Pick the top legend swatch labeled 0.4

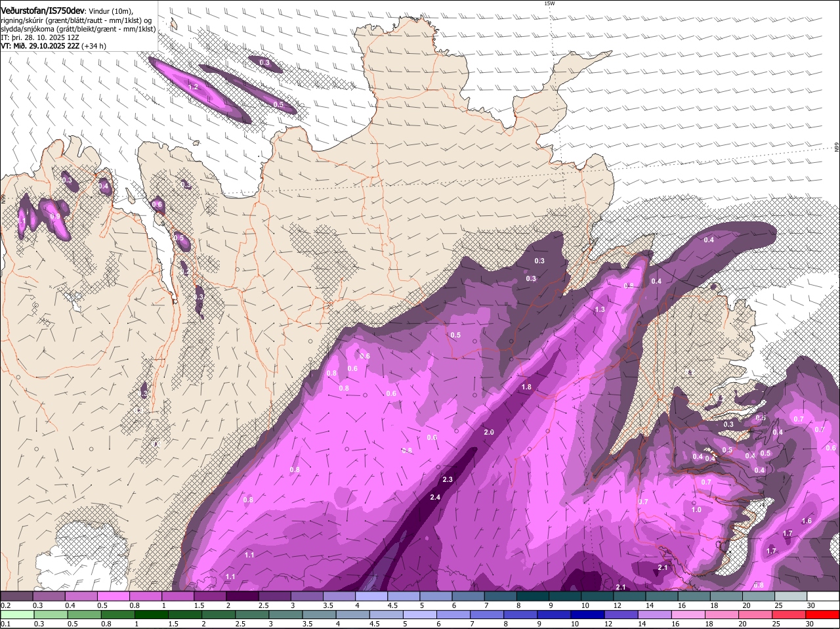(x=81, y=596)
